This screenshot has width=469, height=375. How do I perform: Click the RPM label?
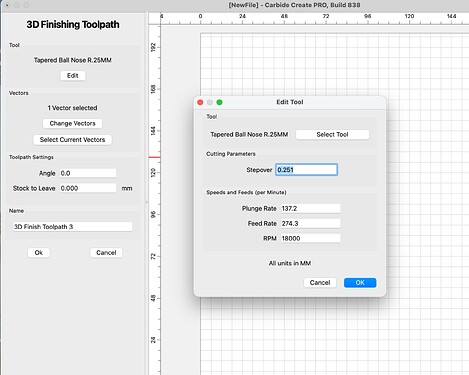tap(270, 238)
